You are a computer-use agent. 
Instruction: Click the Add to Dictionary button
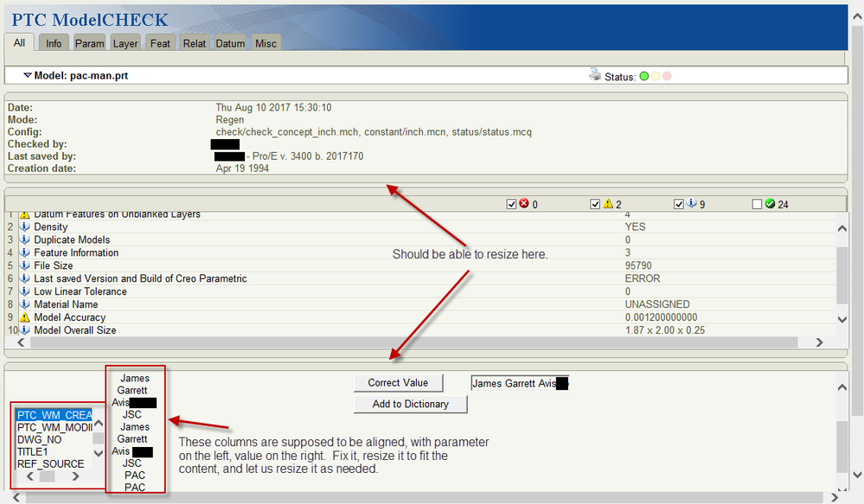click(411, 404)
